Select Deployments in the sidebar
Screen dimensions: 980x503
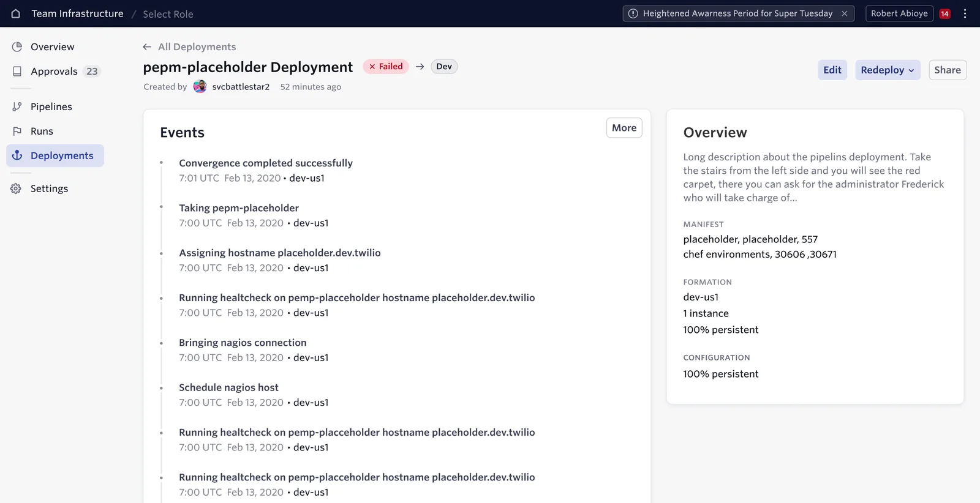[55, 155]
